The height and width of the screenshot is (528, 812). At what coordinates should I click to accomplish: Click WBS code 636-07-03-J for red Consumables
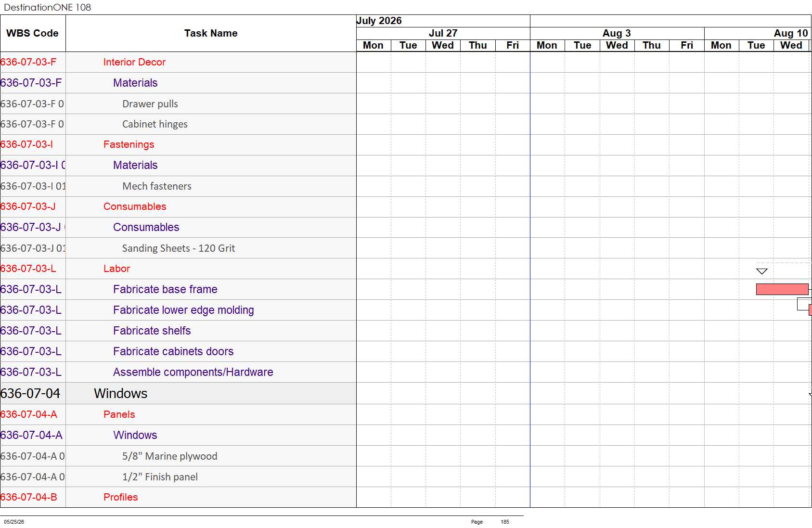28,206
